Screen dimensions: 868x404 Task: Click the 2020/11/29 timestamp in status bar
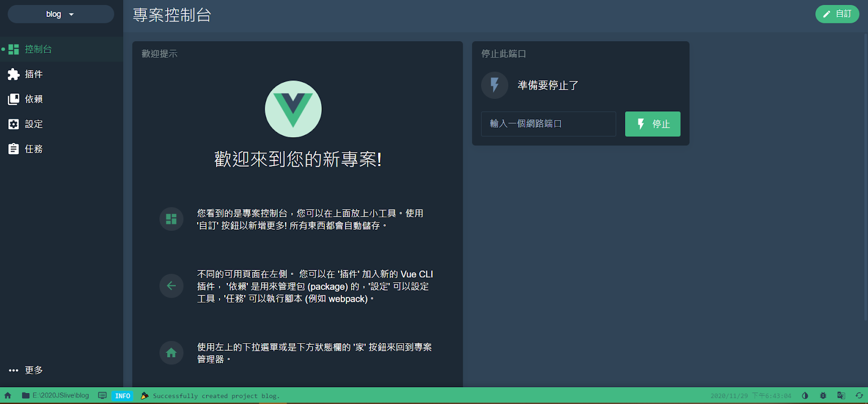[x=751, y=396]
